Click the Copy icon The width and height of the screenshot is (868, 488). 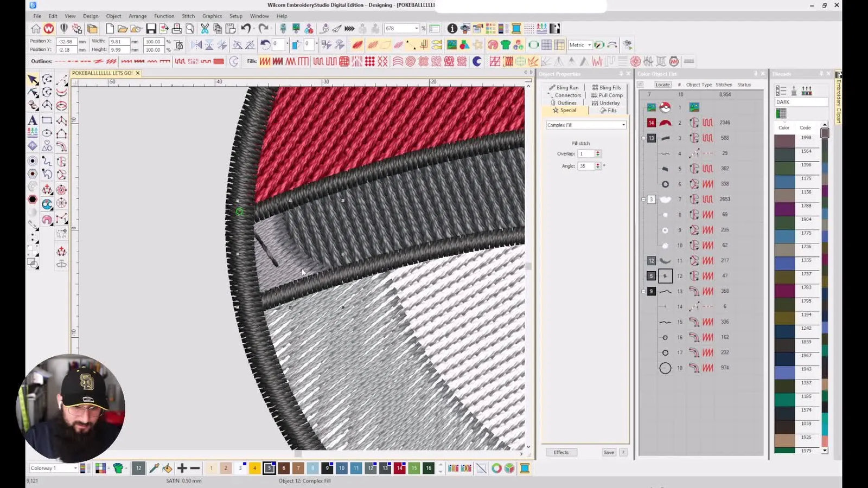point(218,29)
